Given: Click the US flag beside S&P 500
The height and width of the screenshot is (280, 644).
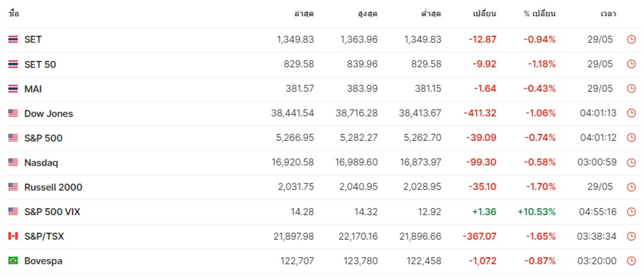Looking at the screenshot, I should [x=13, y=138].
